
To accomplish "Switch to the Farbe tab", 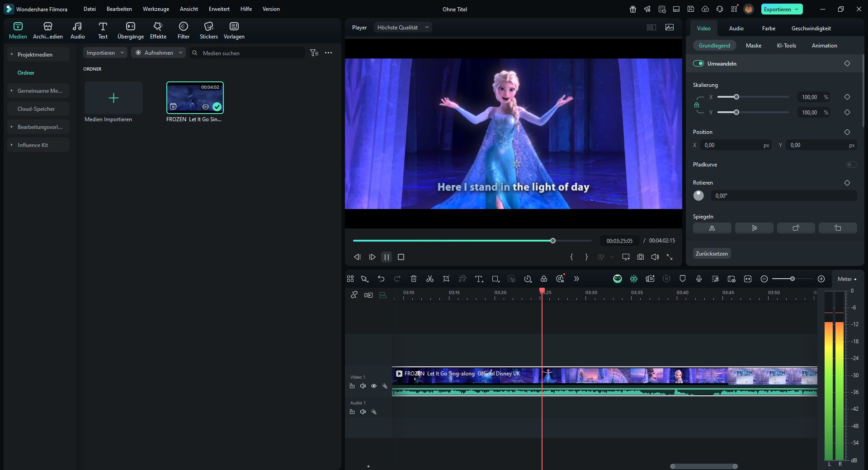I will coord(769,28).
